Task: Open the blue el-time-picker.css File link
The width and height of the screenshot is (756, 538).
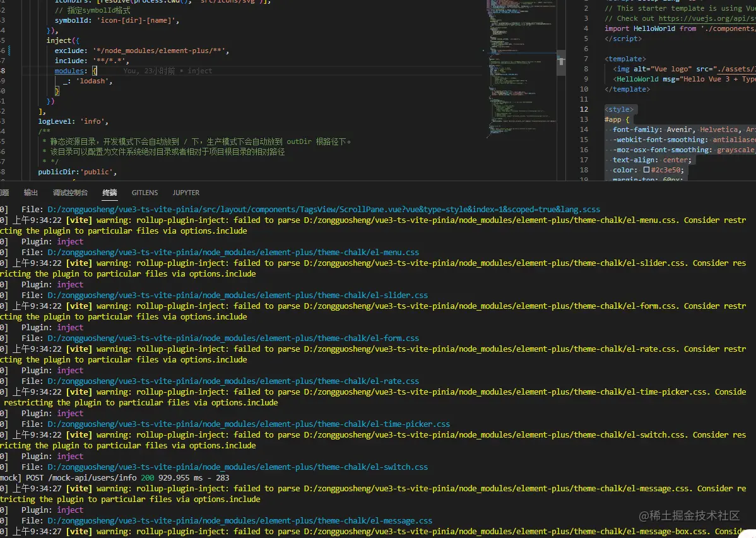Action: [x=248, y=424]
